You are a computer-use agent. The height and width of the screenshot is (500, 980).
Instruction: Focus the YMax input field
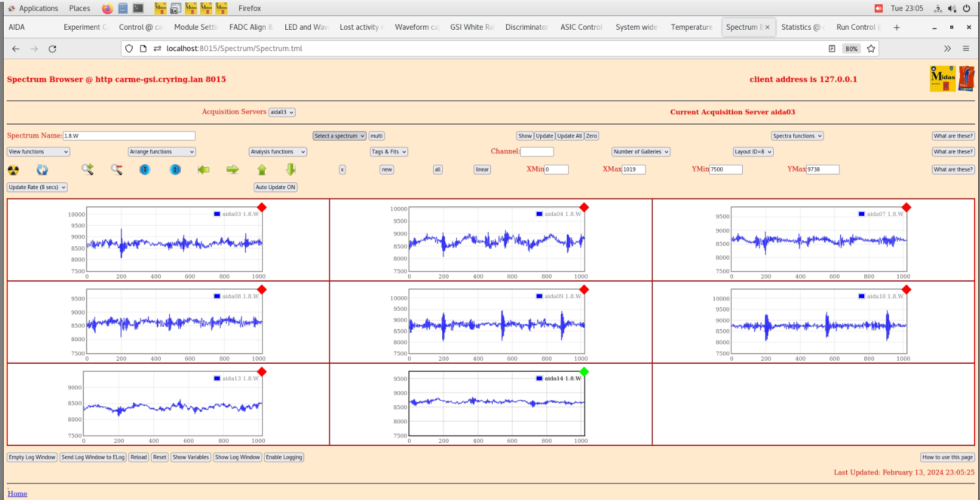823,170
